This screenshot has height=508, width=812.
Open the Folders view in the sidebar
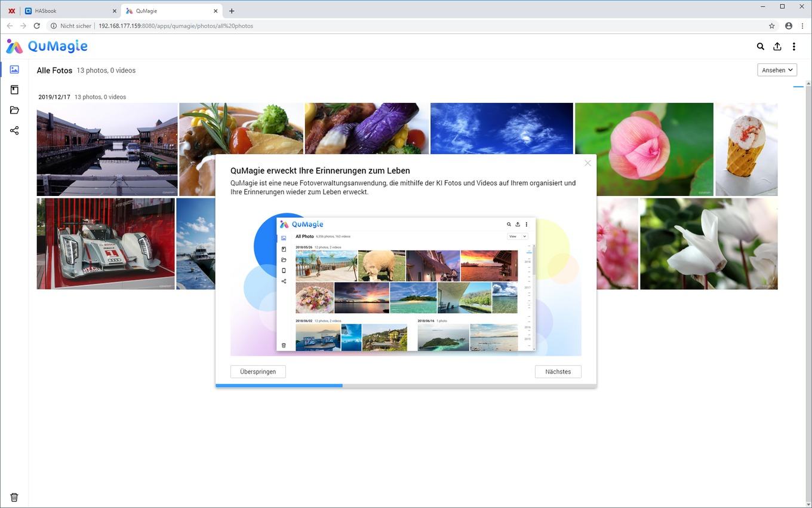click(x=14, y=110)
